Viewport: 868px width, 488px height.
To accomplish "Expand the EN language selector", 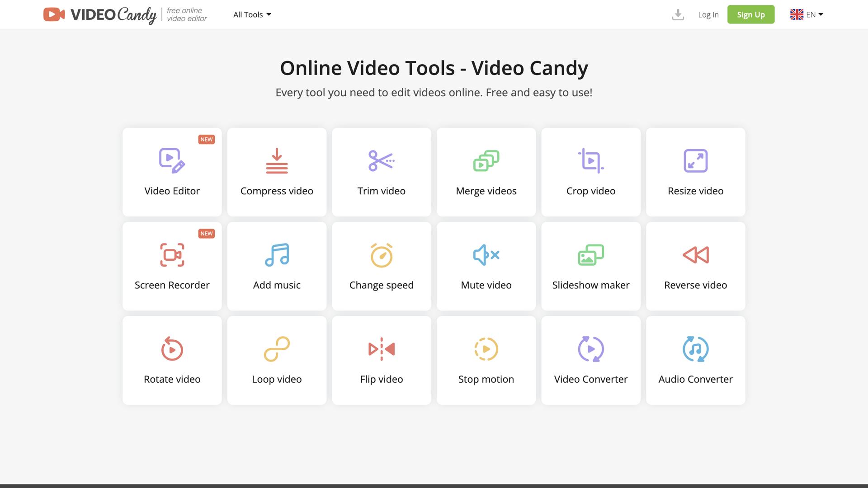I will tap(807, 14).
